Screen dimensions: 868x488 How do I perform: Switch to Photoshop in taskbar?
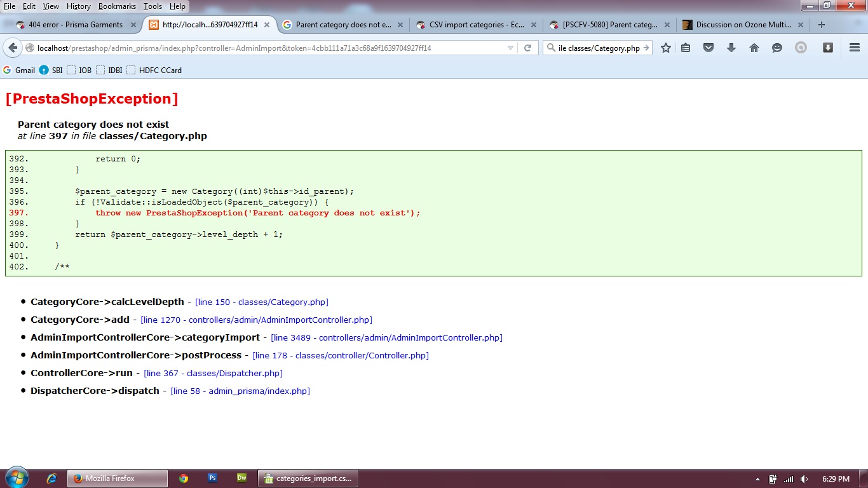tap(213, 478)
